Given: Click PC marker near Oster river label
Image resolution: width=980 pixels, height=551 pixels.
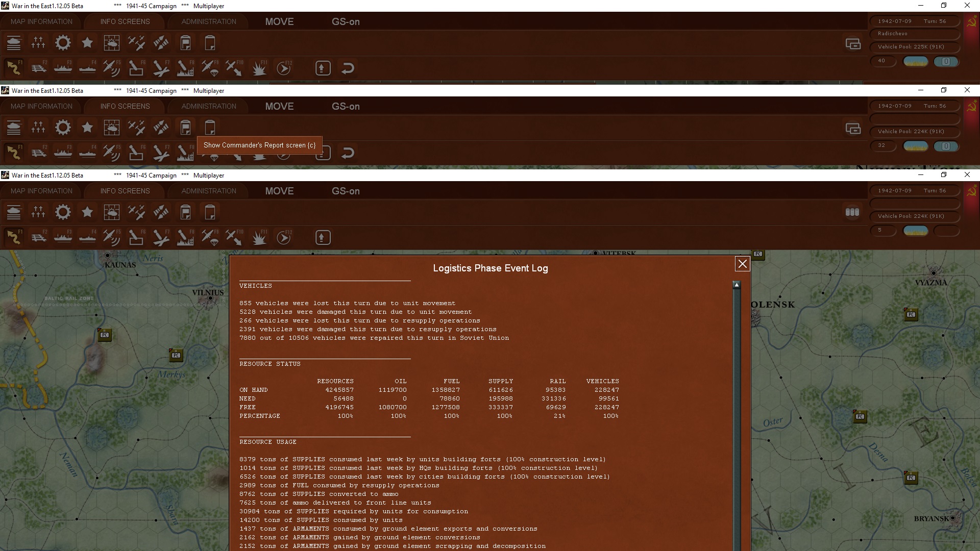Looking at the screenshot, I should [860, 416].
